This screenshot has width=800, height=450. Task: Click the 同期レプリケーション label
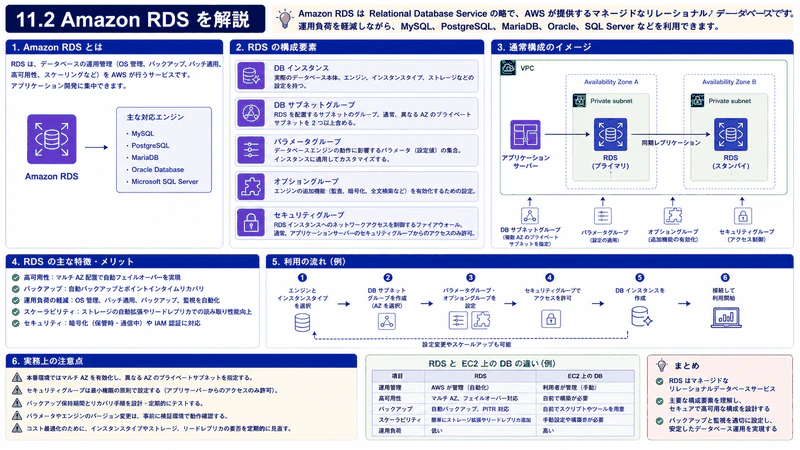tap(671, 143)
